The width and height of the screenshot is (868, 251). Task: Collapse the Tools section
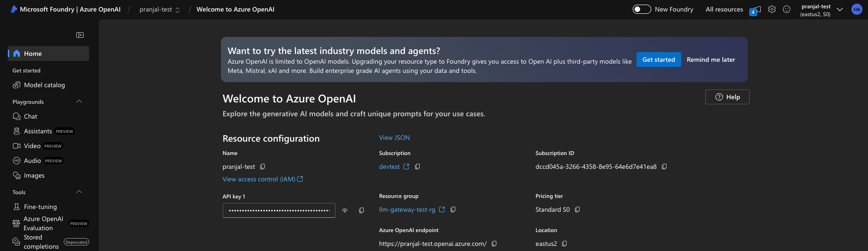coord(79,192)
